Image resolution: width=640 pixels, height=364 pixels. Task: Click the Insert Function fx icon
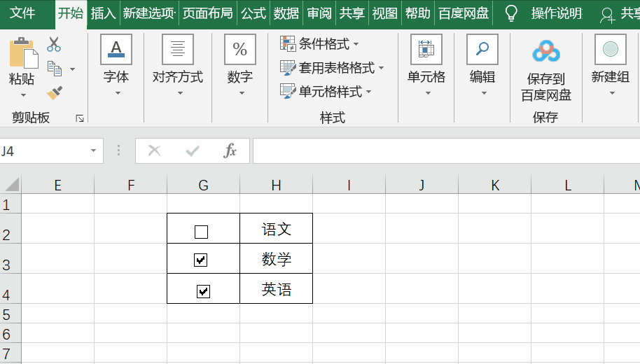click(x=230, y=151)
